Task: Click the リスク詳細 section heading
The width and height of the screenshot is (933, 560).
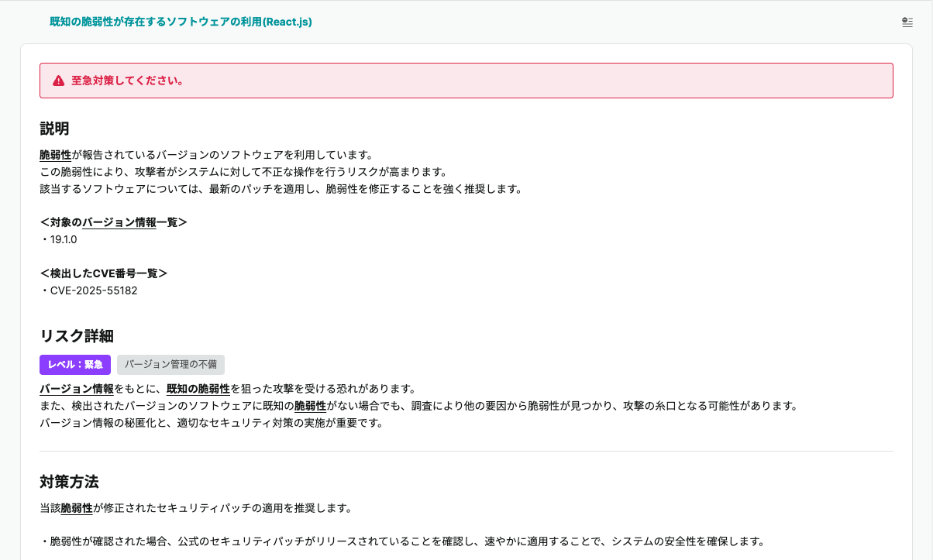Action: click(77, 336)
